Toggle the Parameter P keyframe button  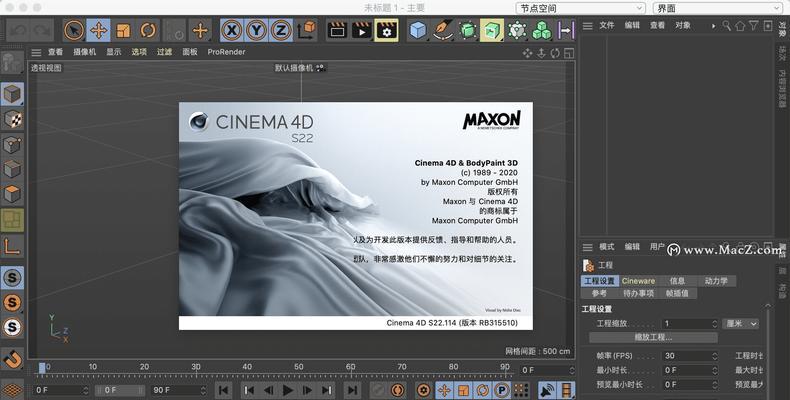501,390
